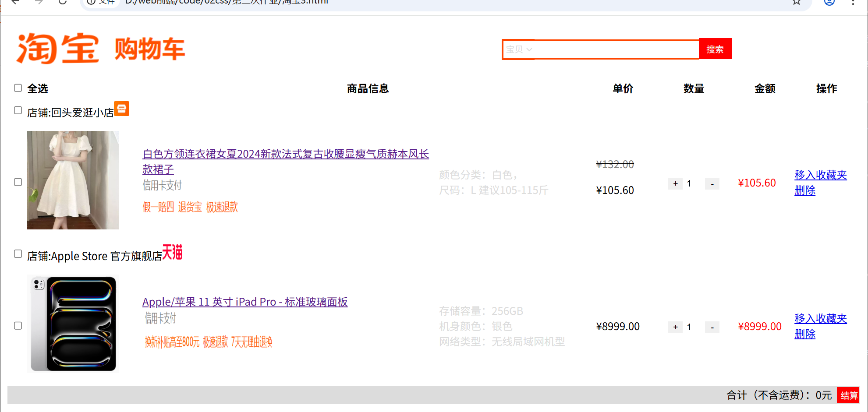
Task: Click the 金额 column header
Action: 765,89
